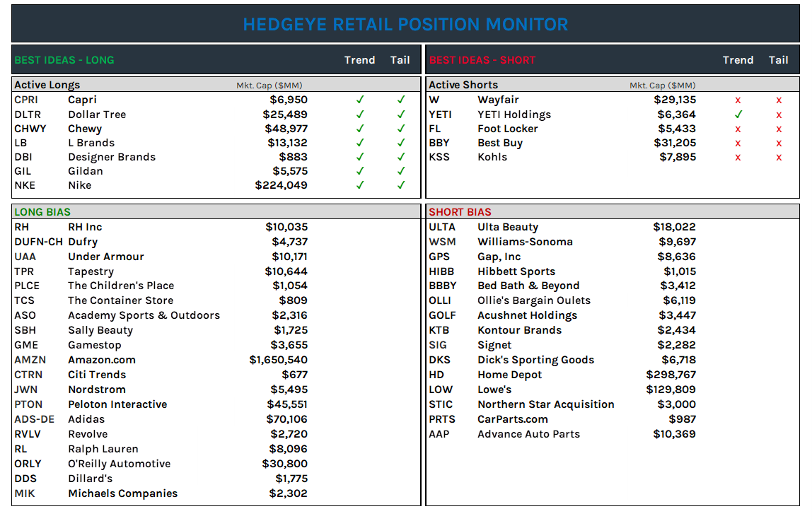Click the red Trend X for Best Buy

tap(738, 142)
